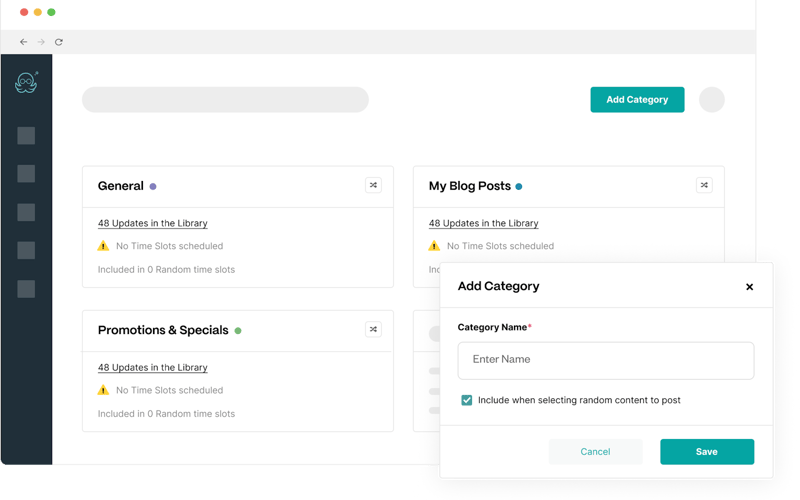The width and height of the screenshot is (800, 500).
Task: Click the Add Category dialog title
Action: coord(498,286)
